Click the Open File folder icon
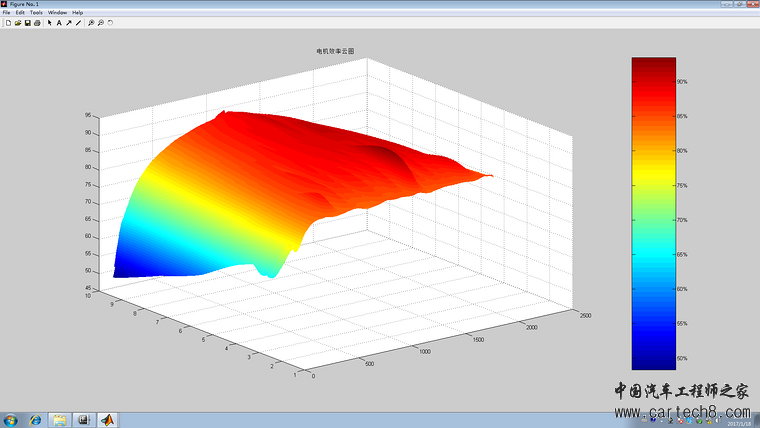The image size is (760, 428). point(18,22)
